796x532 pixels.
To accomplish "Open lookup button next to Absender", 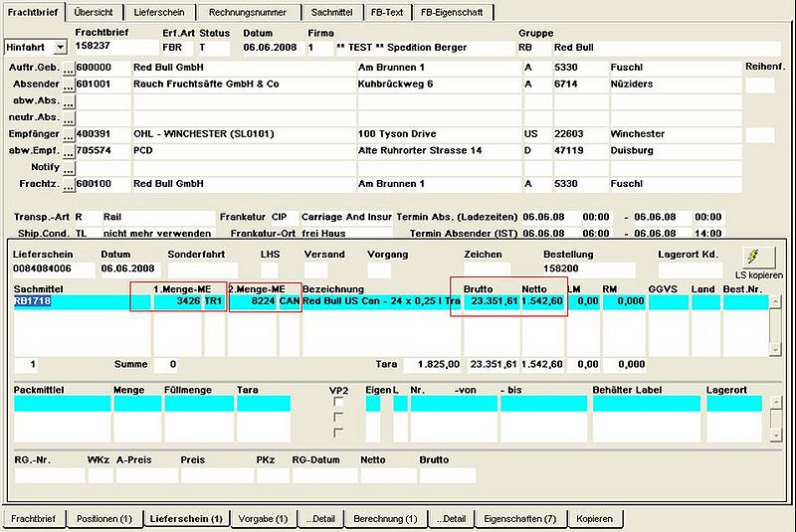I will point(69,85).
